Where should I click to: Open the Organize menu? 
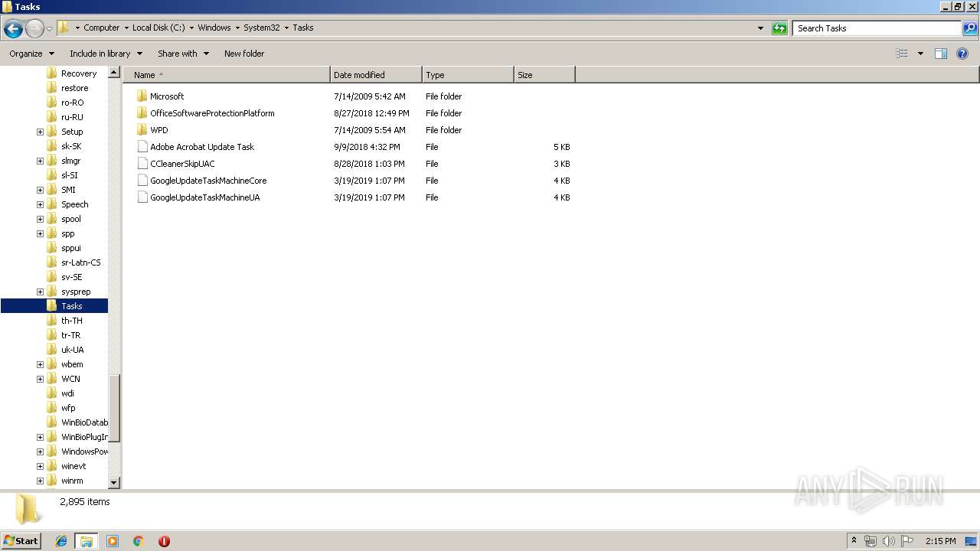tap(31, 54)
